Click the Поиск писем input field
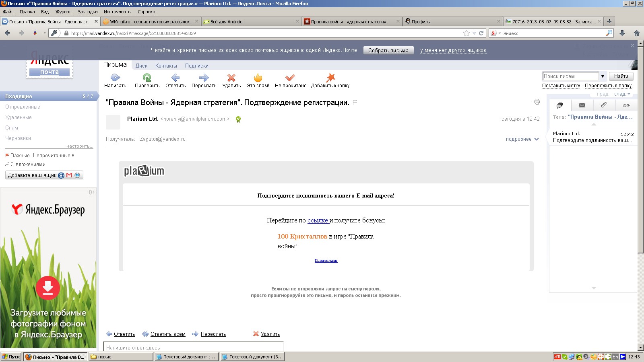The image size is (644, 362). (571, 76)
